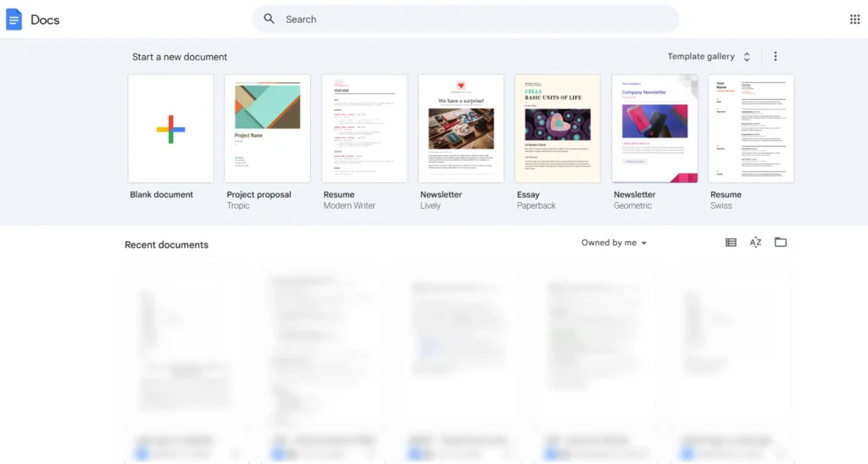Open the Newsletter Lively template
This screenshot has height=464, width=868.
(x=461, y=128)
